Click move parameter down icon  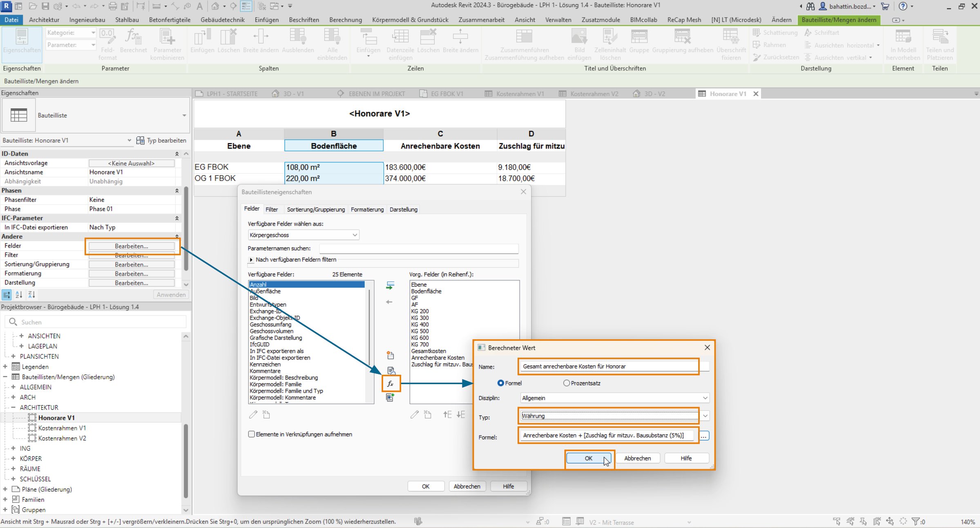[x=461, y=414]
